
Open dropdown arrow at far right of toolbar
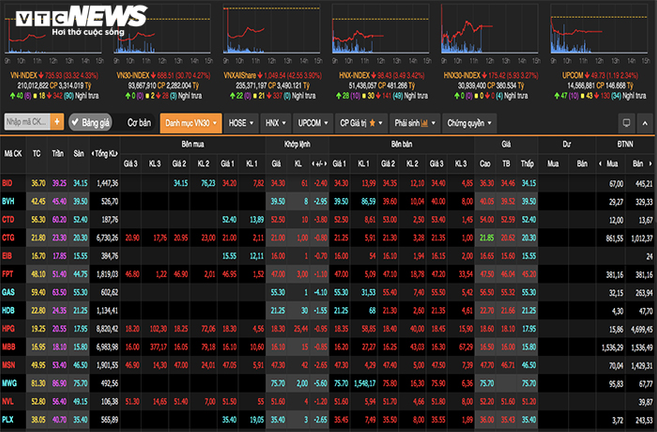point(644,122)
